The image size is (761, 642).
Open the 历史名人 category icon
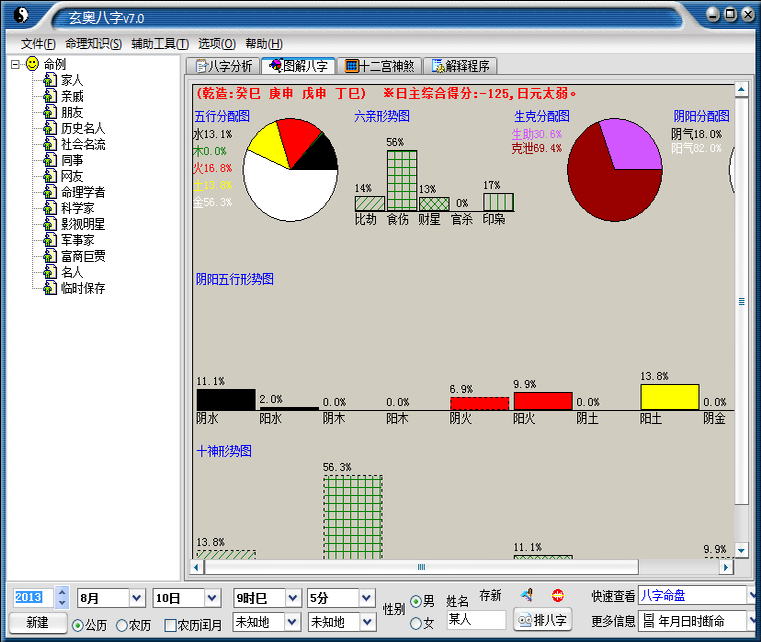click(x=50, y=128)
